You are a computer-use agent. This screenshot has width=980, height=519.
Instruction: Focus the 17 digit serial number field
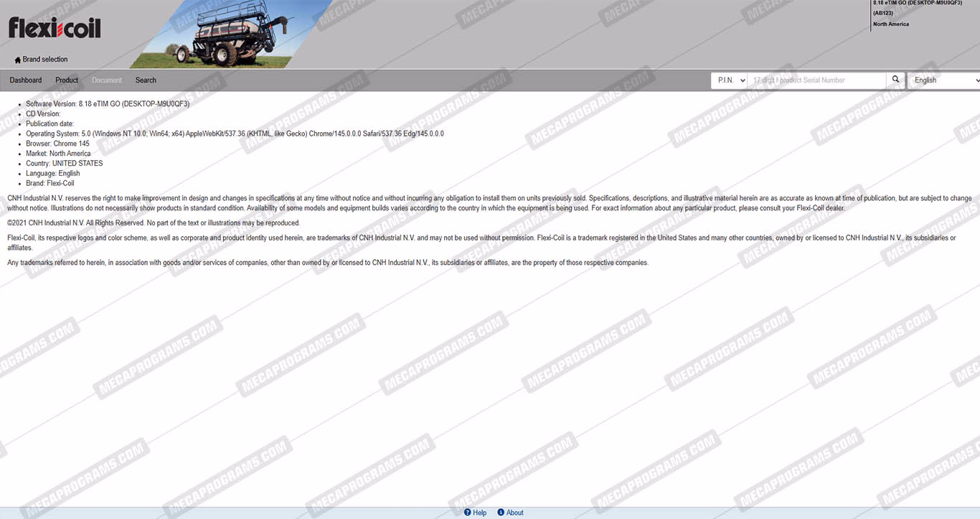pos(816,80)
